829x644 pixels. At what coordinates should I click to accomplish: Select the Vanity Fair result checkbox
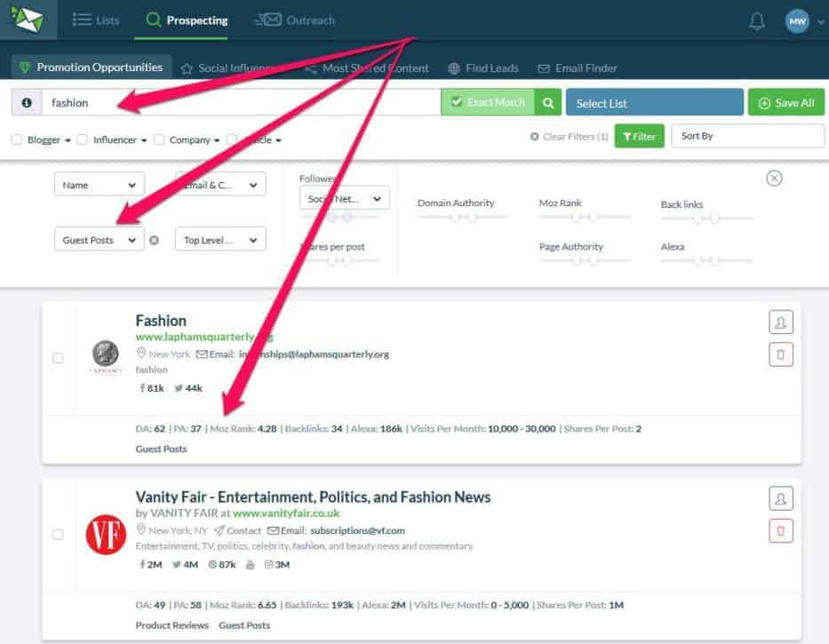click(x=58, y=535)
